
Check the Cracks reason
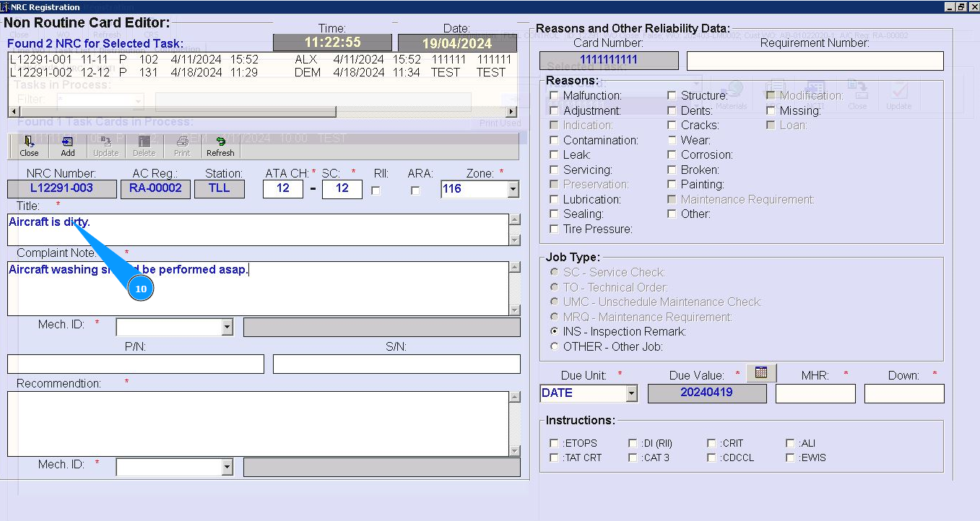pyautogui.click(x=672, y=125)
